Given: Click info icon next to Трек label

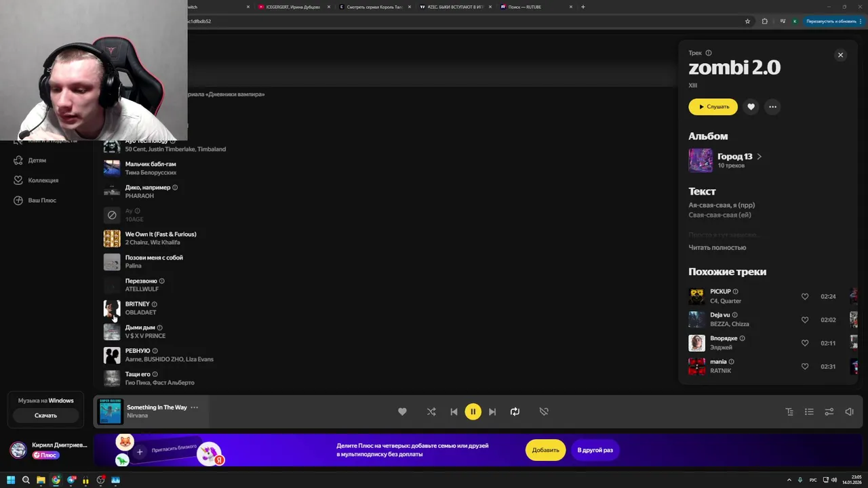Looking at the screenshot, I should [709, 53].
